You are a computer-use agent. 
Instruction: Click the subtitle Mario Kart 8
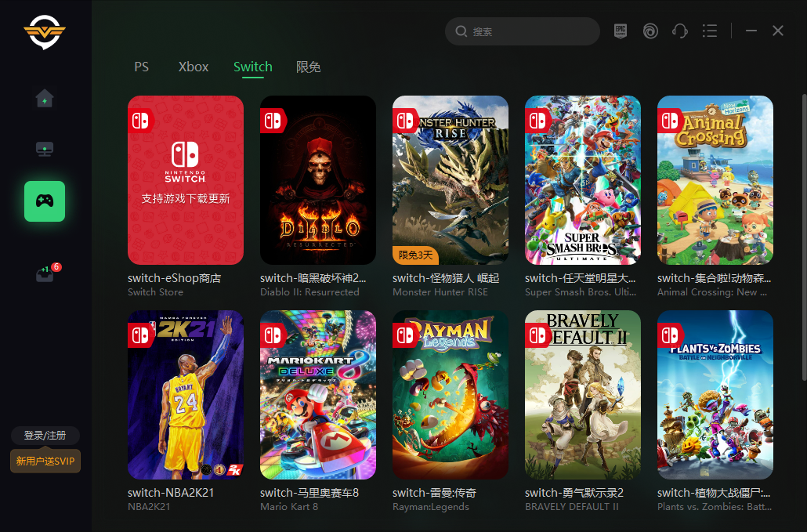289,507
